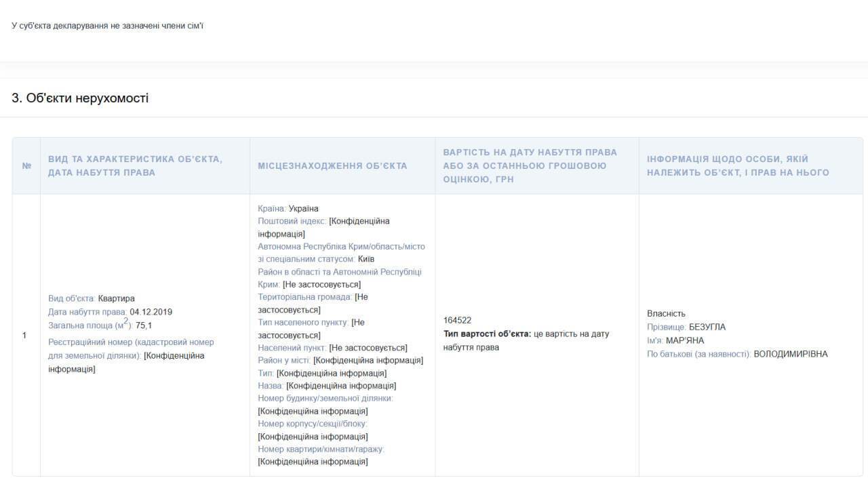Click the property value 164522
The height and width of the screenshot is (478, 868).
point(457,320)
